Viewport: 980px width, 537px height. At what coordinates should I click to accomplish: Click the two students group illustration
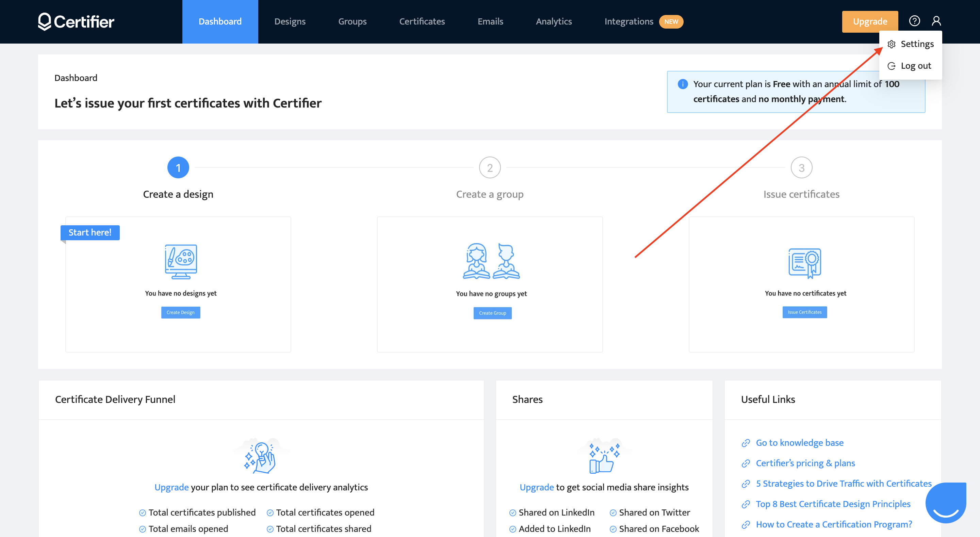pos(491,261)
